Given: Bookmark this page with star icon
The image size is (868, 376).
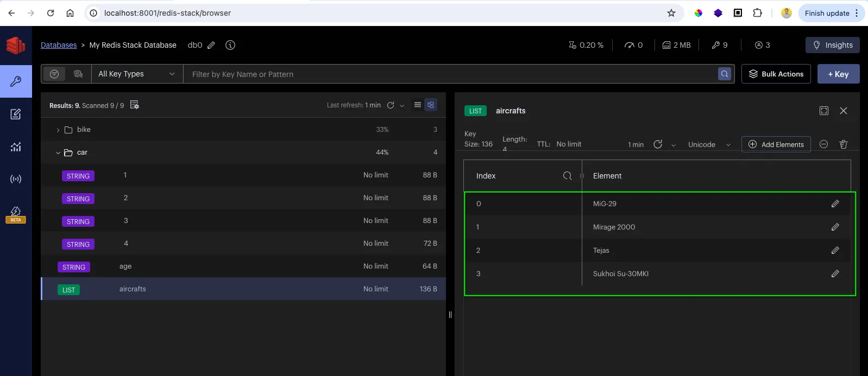Looking at the screenshot, I should point(671,13).
